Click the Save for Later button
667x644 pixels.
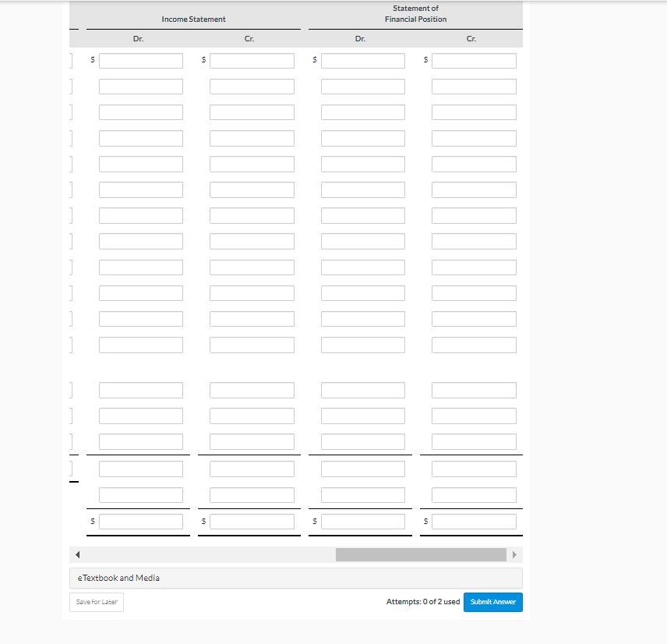[96, 602]
